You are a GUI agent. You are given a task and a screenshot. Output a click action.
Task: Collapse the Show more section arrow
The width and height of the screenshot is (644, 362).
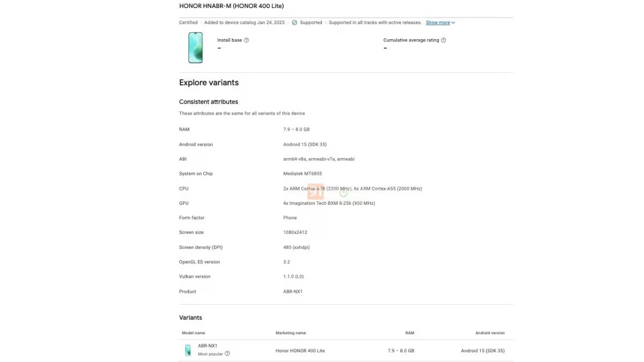point(452,23)
